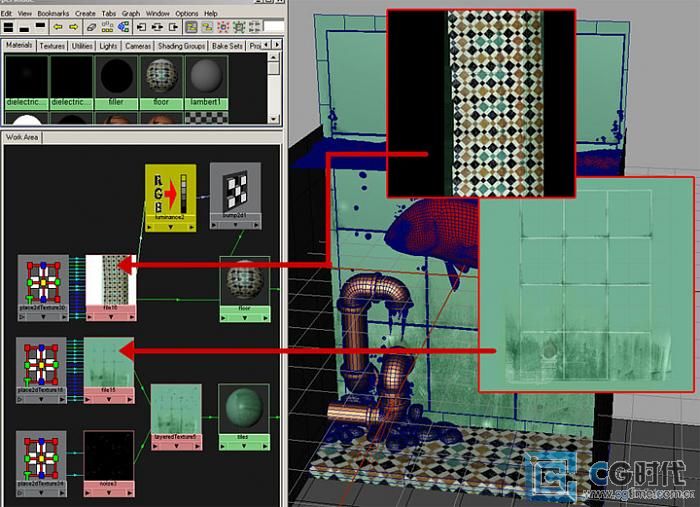
Task: Open the Help menu
Action: (x=211, y=13)
